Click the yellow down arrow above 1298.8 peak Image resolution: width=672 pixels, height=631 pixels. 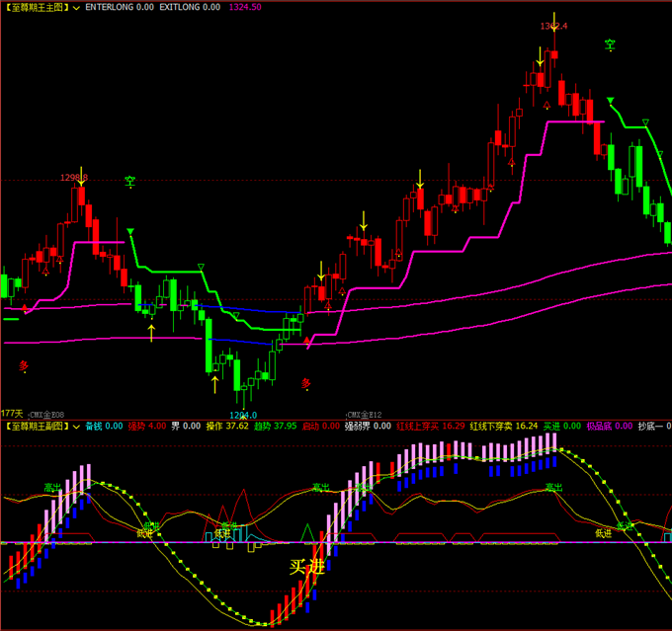click(x=81, y=176)
